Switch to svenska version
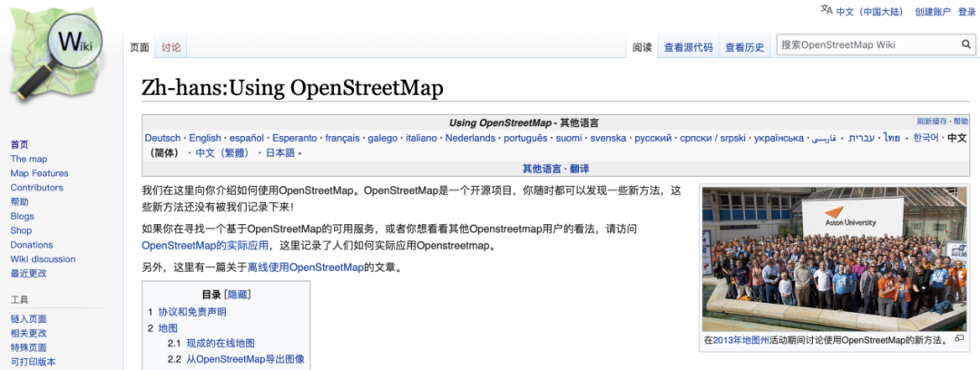Viewport: 980px width, 370px height. [608, 138]
